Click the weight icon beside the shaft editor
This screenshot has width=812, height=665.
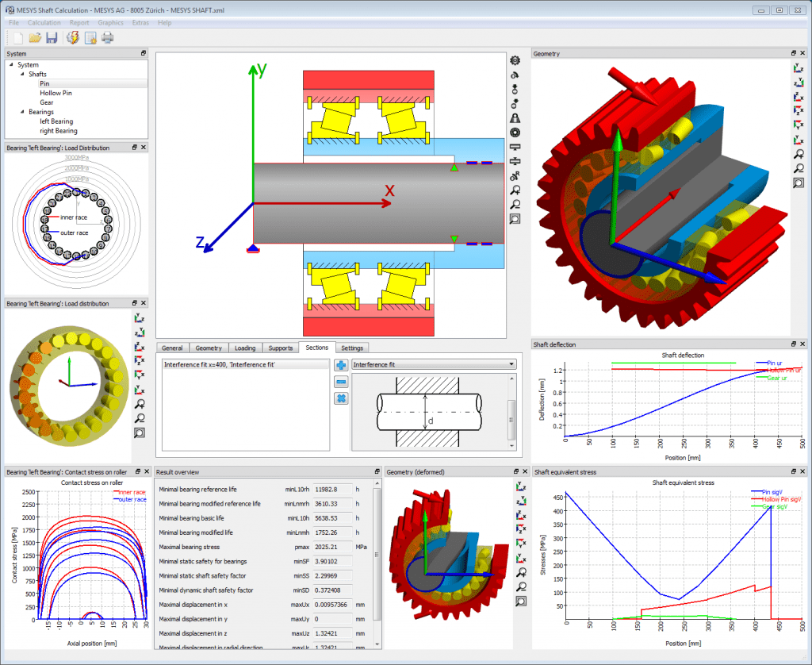tap(515, 117)
